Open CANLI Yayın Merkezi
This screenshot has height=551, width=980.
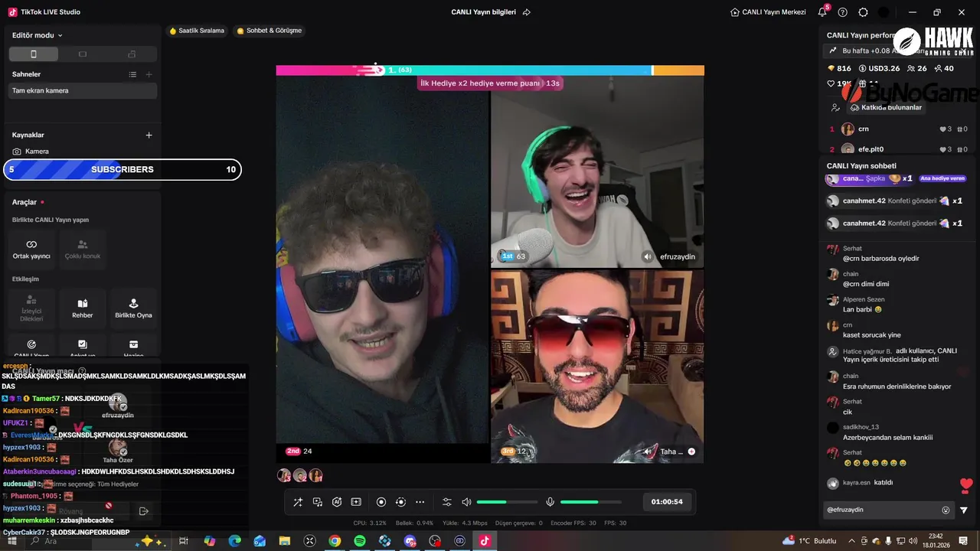pos(768,12)
